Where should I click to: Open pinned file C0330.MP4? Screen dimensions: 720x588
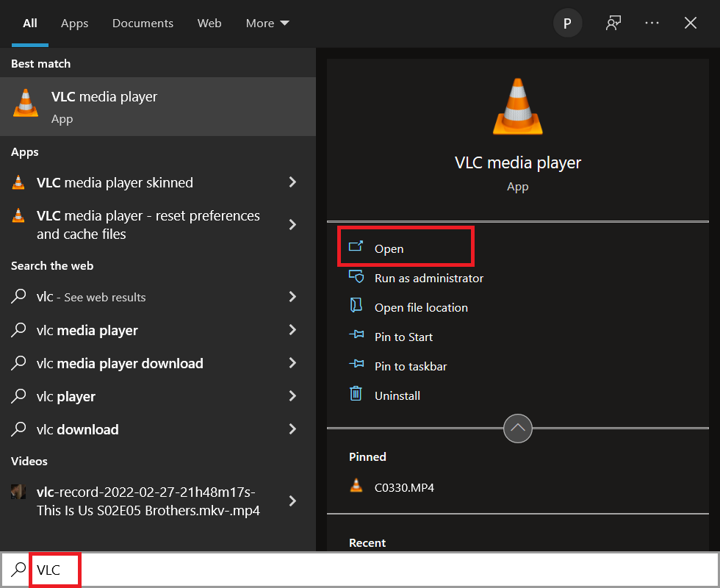point(404,487)
